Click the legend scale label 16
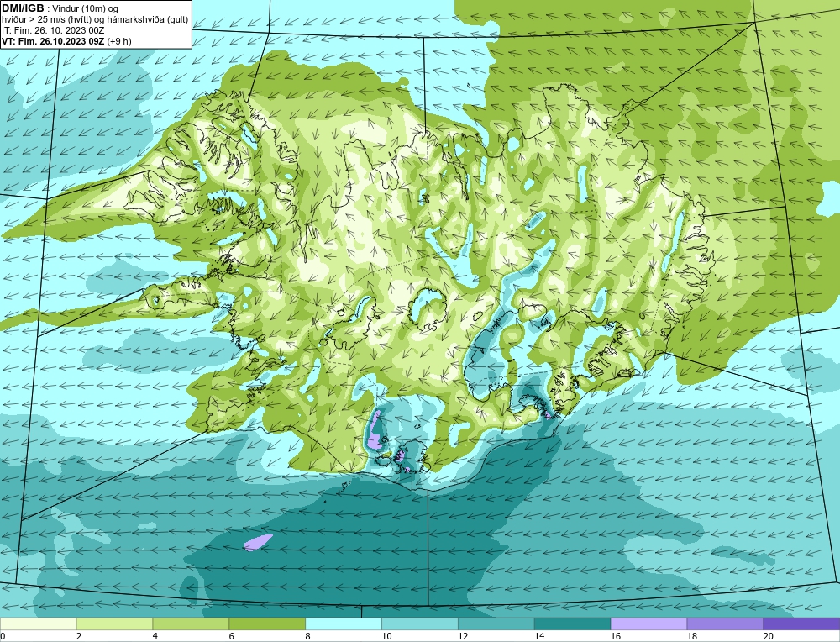The image size is (840, 642). pos(615,636)
